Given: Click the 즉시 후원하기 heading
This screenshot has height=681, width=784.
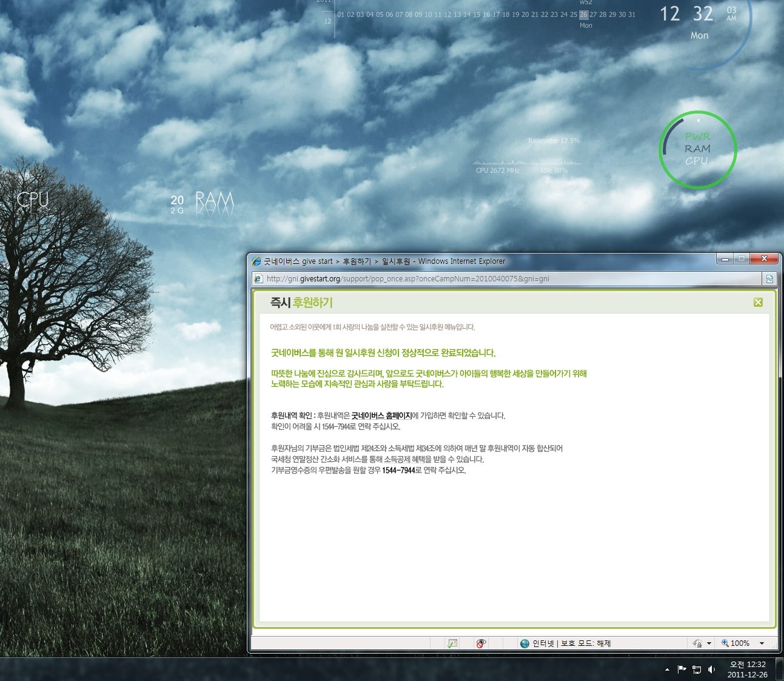Looking at the screenshot, I should (x=301, y=302).
